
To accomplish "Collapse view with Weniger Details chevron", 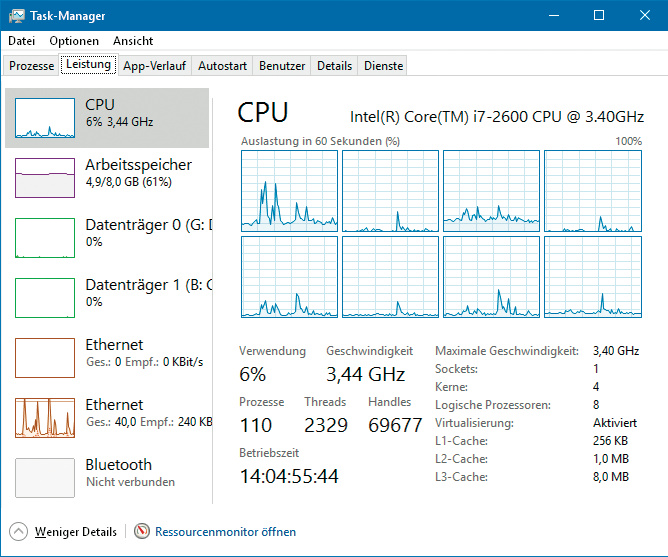I will pyautogui.click(x=19, y=532).
